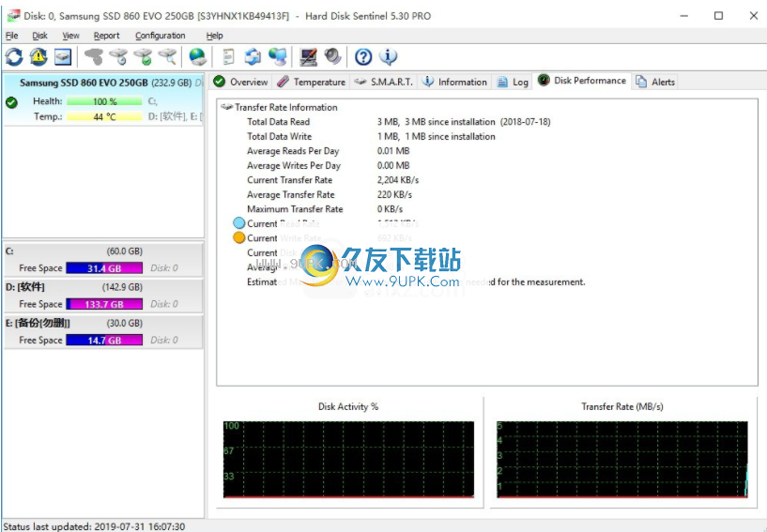Click the envelope with arrows toolbar icon
Screen dimensions: 767x532
(253, 56)
